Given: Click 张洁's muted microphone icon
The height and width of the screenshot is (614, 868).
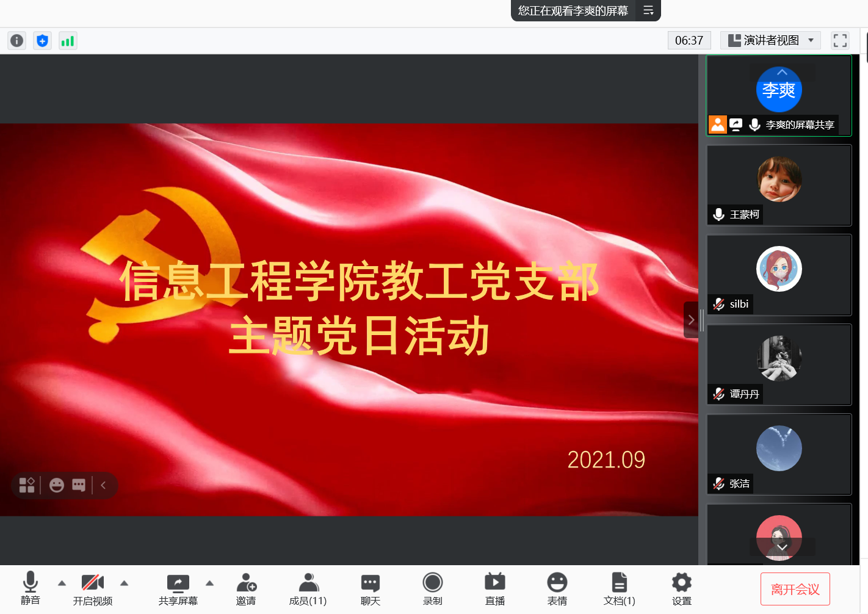Looking at the screenshot, I should pos(719,483).
